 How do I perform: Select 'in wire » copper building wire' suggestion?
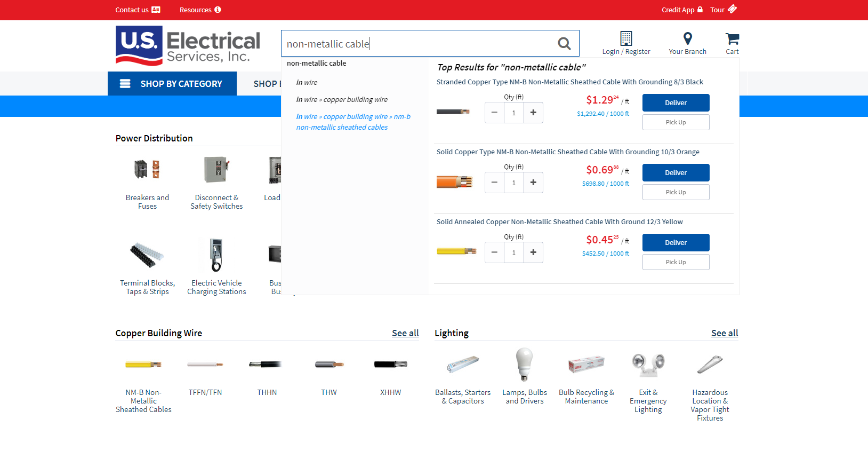click(x=342, y=99)
